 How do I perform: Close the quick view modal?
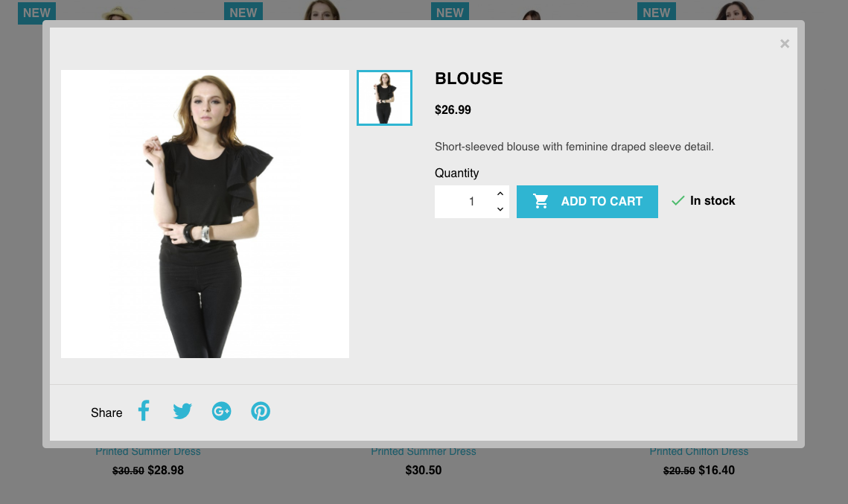pyautogui.click(x=785, y=44)
